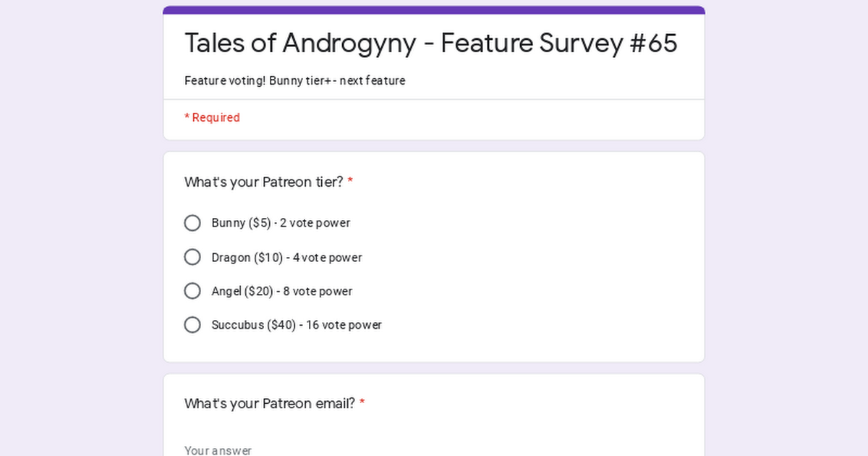Click the lavender background left of the form

click(x=81, y=228)
